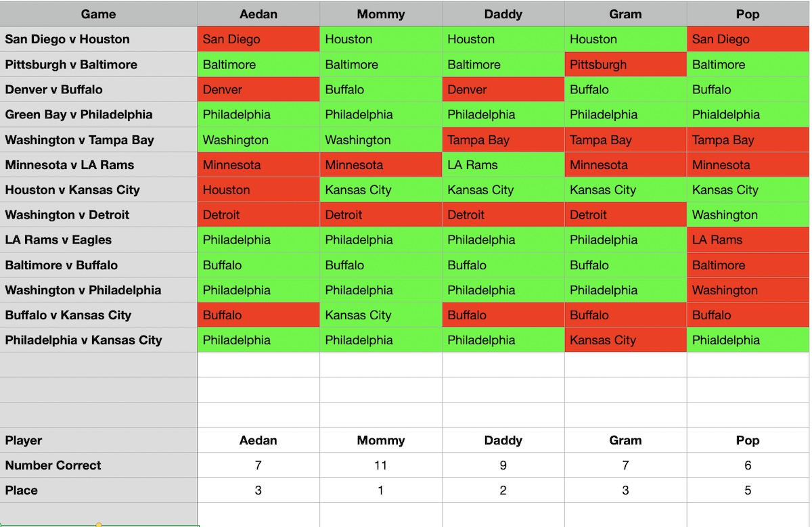Image resolution: width=812 pixels, height=527 pixels.
Task: Select the Gram header at the table top
Action: (x=625, y=14)
